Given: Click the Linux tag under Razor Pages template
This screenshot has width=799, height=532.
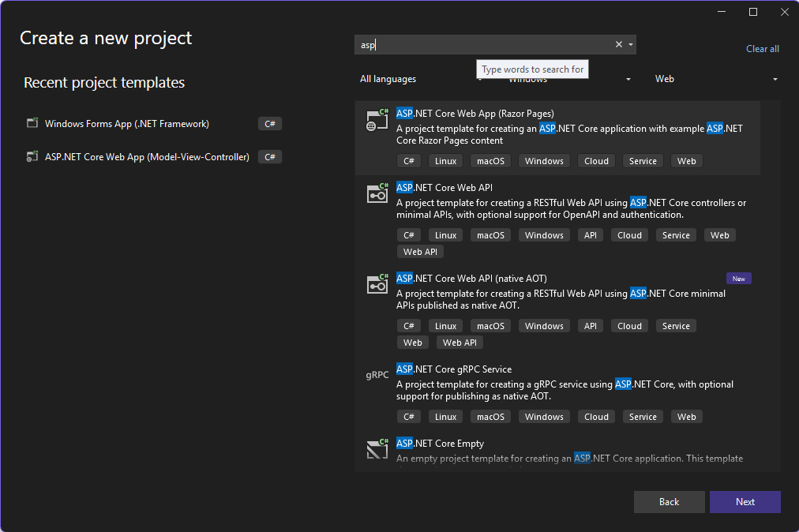Looking at the screenshot, I should click(x=446, y=161).
